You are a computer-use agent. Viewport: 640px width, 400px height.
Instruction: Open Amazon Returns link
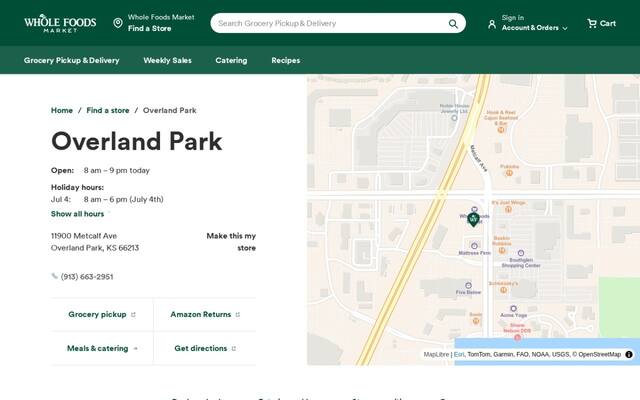[205, 314]
